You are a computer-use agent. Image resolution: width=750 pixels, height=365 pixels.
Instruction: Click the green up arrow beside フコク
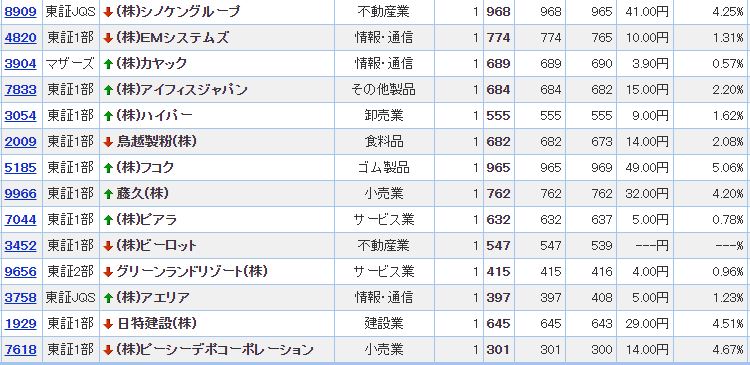coord(108,168)
